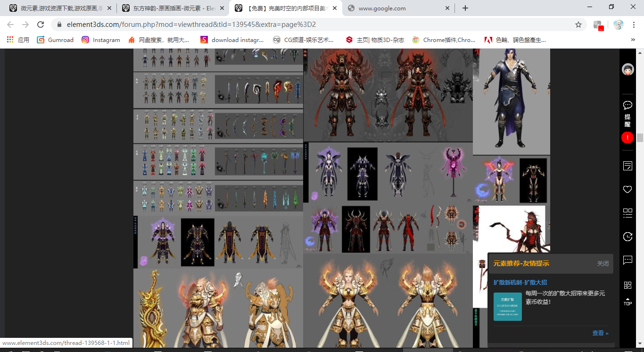Viewport: 644px width, 352px height.
Task: Open the 应用 apps bookmark
Action: (18, 40)
